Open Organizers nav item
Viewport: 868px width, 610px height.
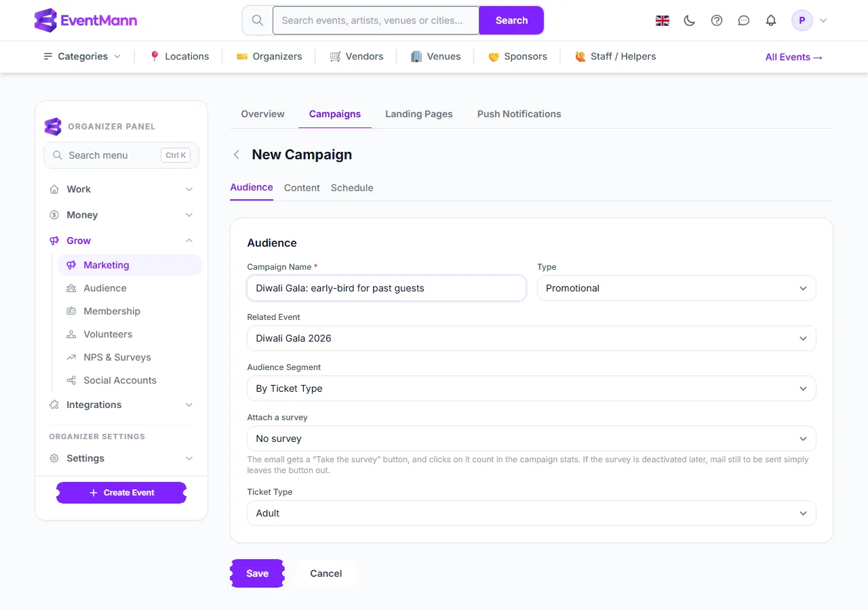(269, 56)
